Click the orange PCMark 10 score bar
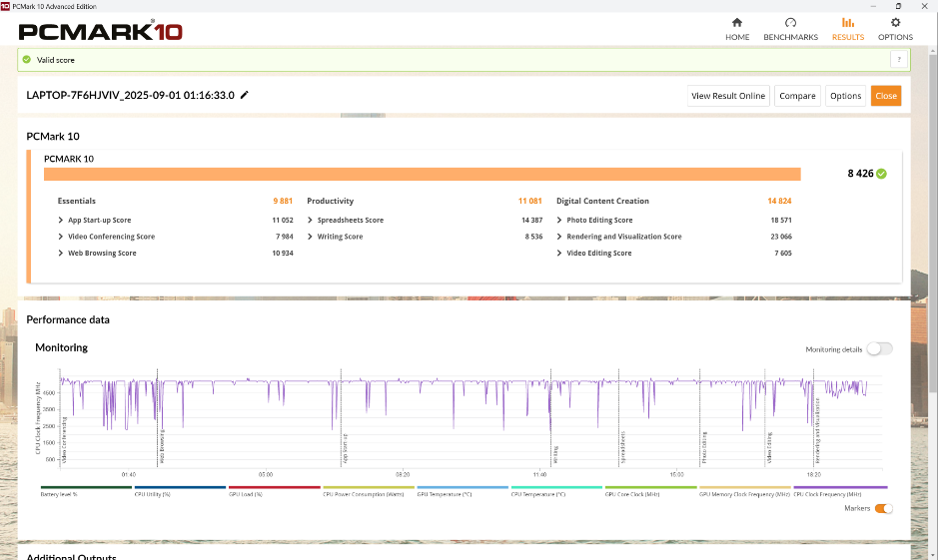This screenshot has width=938, height=560. [422, 174]
